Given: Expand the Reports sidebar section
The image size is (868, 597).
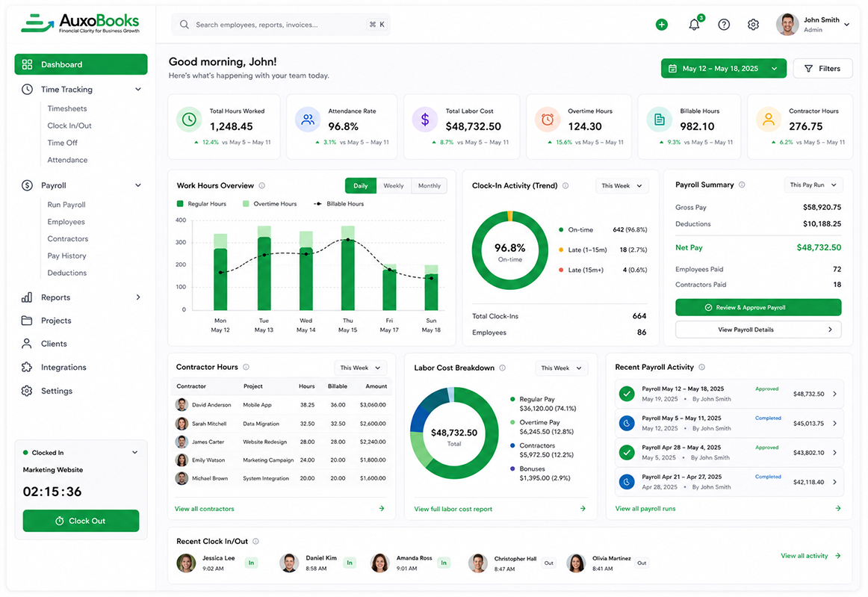Looking at the screenshot, I should coord(138,297).
